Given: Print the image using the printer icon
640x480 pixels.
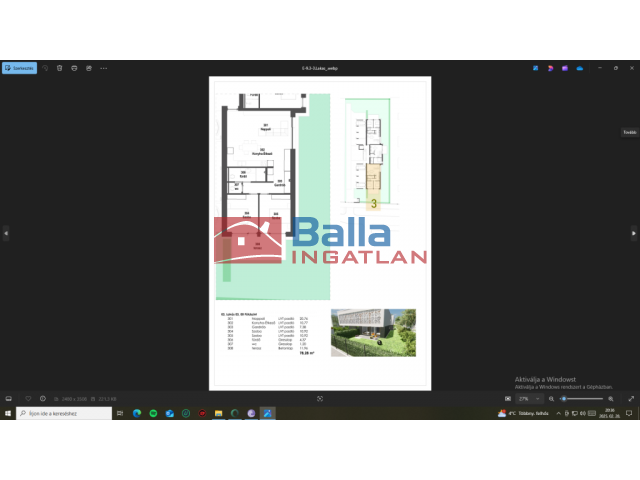Looking at the screenshot, I should tap(75, 68).
